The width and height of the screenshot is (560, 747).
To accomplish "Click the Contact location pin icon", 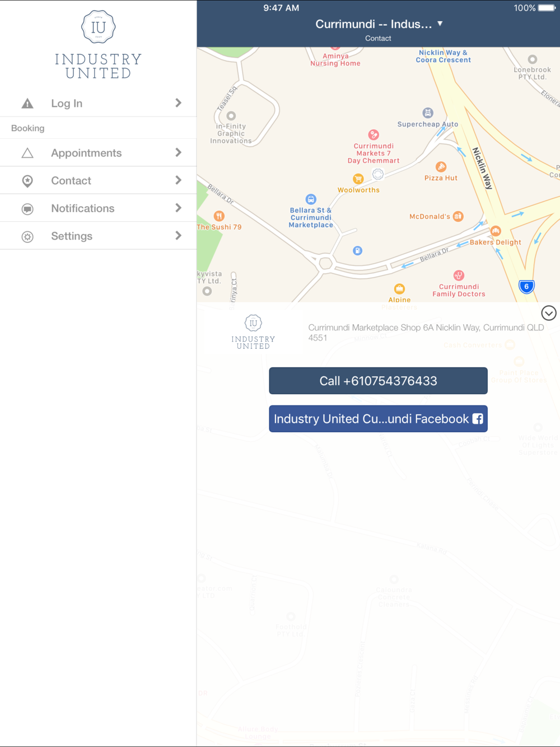I will pos(27,181).
